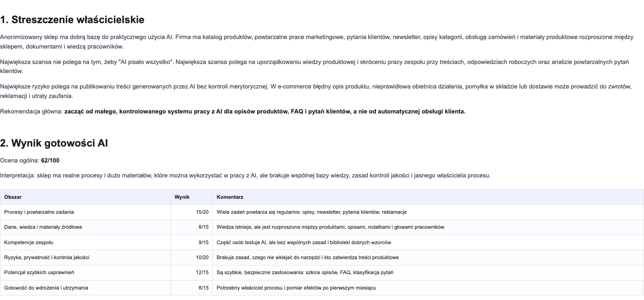Click the bold score 62/100
The width and height of the screenshot is (644, 300).
(50, 160)
